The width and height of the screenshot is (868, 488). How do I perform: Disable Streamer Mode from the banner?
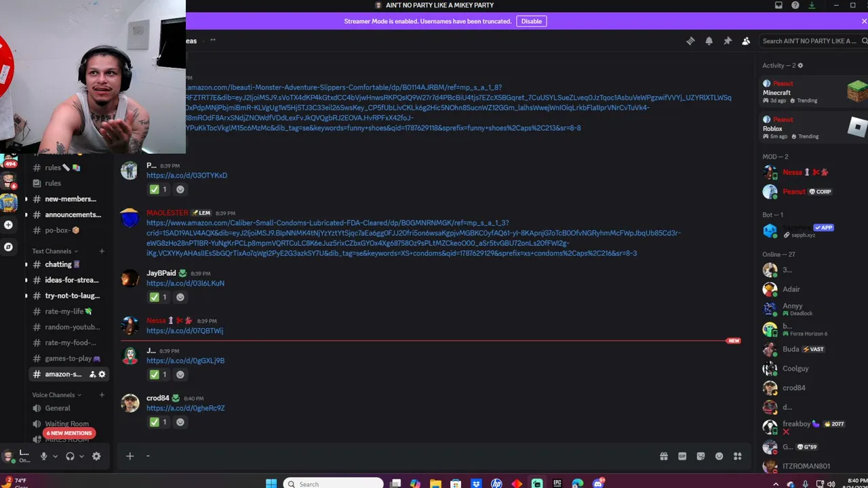click(532, 21)
